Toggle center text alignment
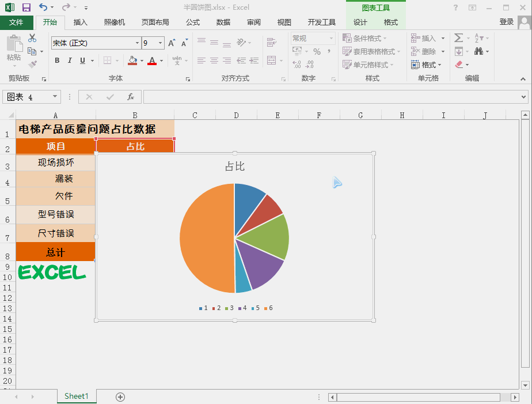The image size is (532, 404). 214,61
